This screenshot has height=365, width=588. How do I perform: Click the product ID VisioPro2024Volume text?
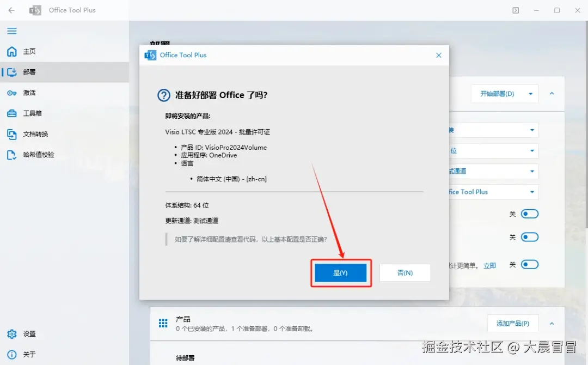[224, 148]
